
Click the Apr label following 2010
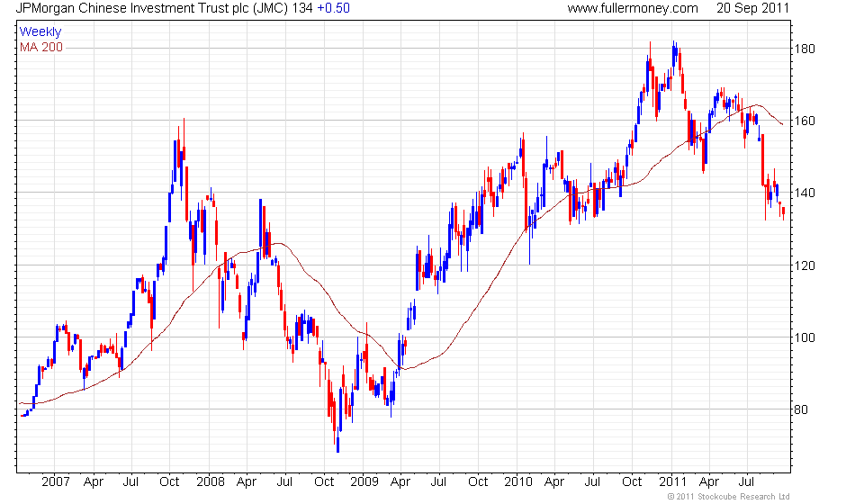[x=553, y=482]
